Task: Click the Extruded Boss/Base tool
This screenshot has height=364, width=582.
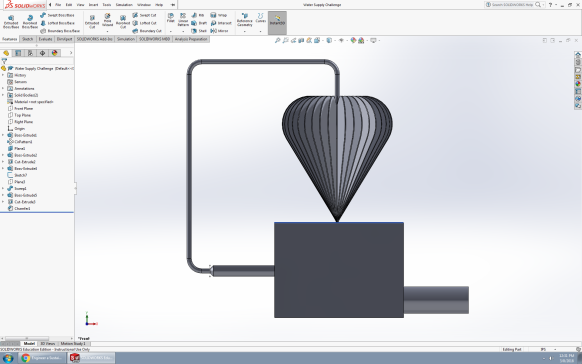Action: [x=11, y=22]
